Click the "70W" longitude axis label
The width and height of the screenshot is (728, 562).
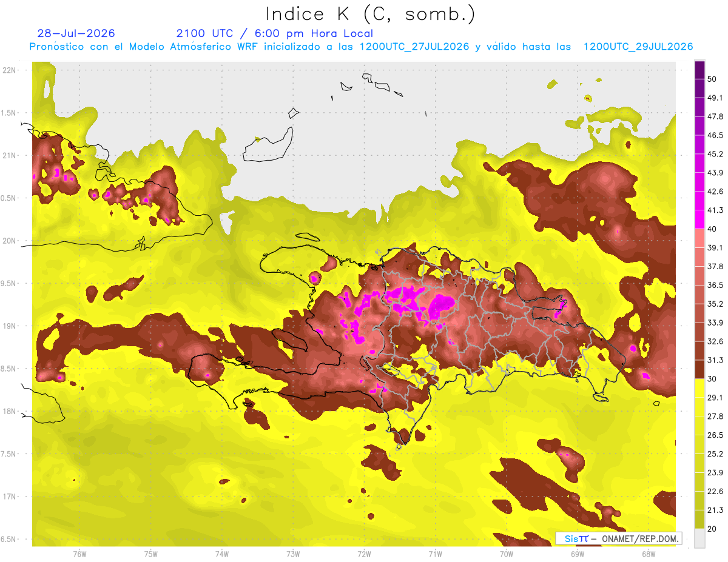507,554
